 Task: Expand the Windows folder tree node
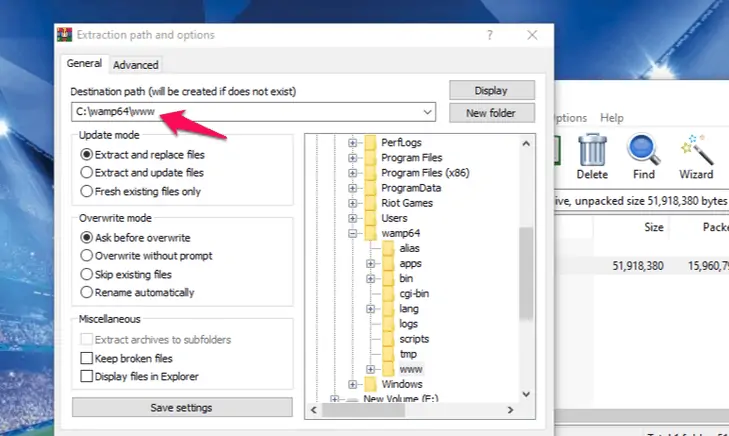point(352,384)
